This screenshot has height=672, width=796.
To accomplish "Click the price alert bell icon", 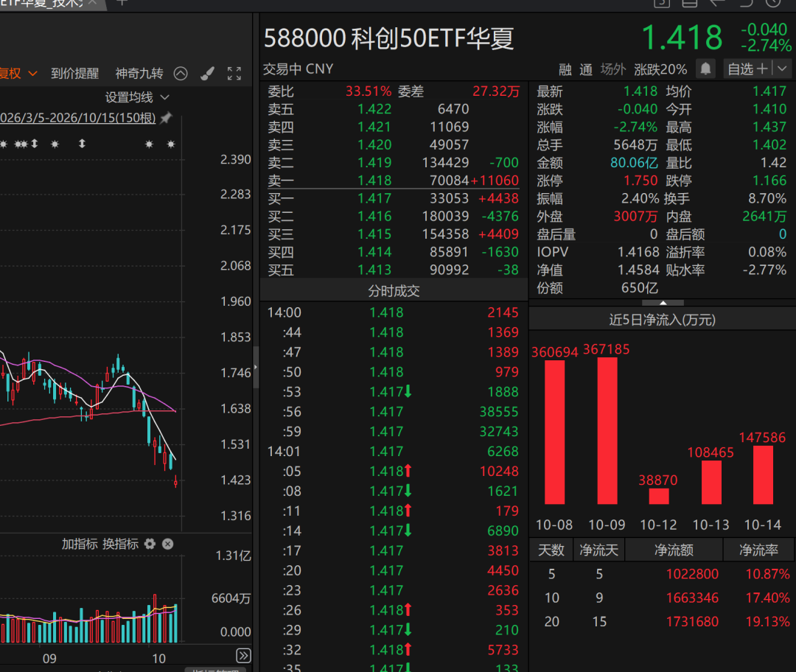I will click(705, 69).
